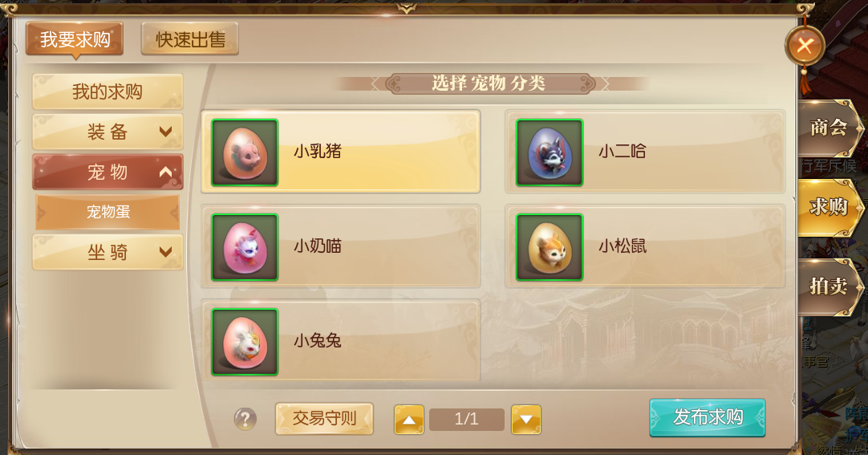Switch to the 我要求购 tab
This screenshot has height=455, width=868.
[x=75, y=39]
